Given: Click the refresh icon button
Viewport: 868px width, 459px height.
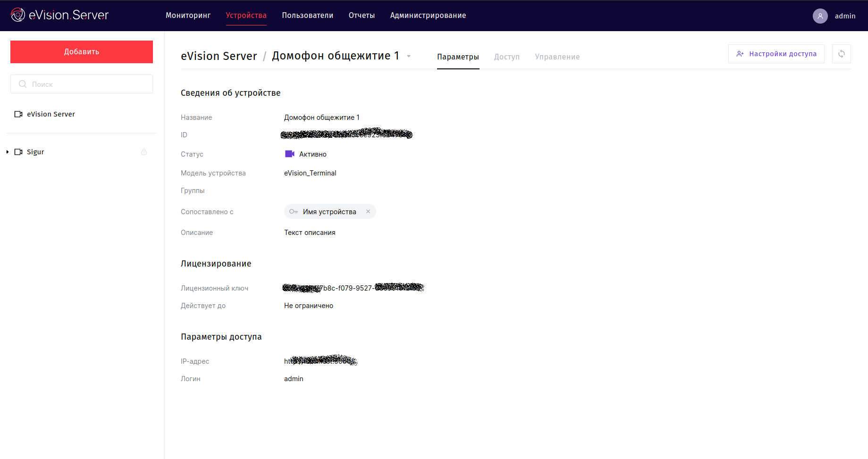Looking at the screenshot, I should (x=841, y=54).
